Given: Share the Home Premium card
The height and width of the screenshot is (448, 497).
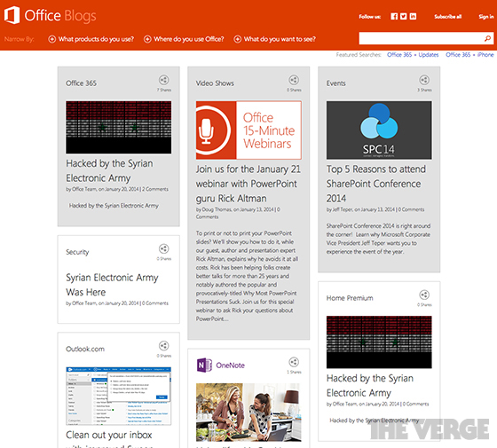Looking at the screenshot, I should point(424,295).
